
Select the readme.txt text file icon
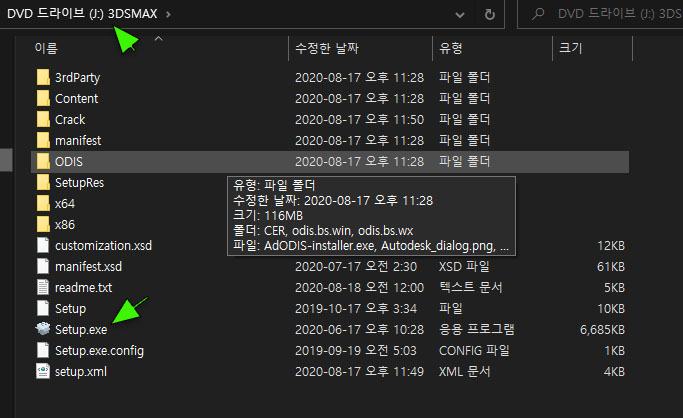click(x=43, y=287)
